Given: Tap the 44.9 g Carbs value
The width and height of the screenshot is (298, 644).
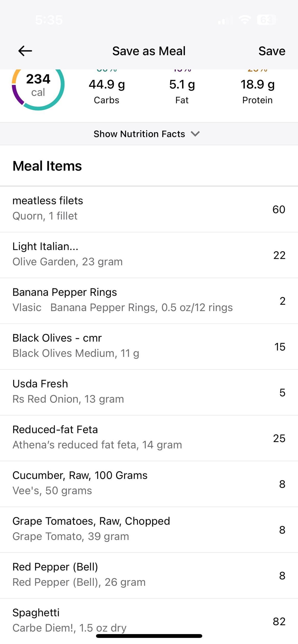Looking at the screenshot, I should click(x=107, y=84).
